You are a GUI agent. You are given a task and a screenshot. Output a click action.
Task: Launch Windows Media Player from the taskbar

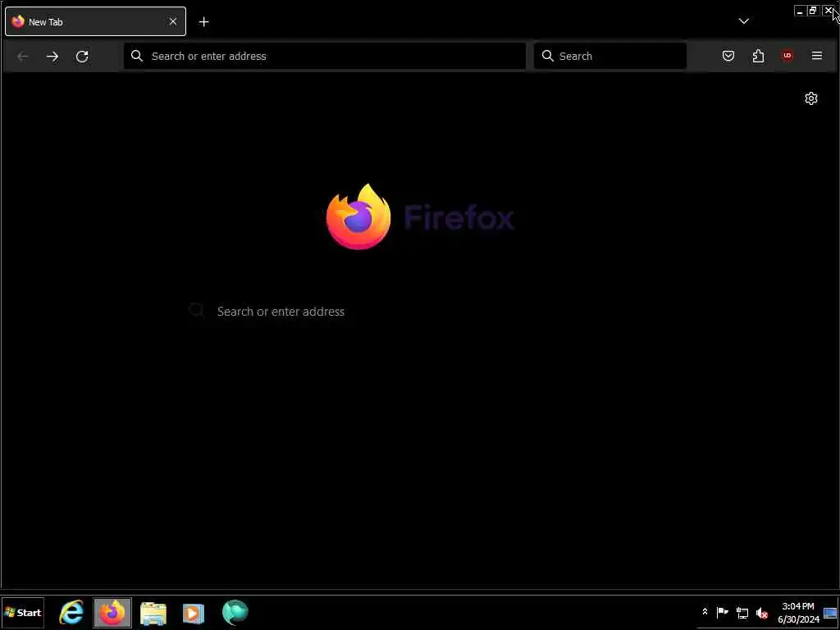click(x=194, y=613)
